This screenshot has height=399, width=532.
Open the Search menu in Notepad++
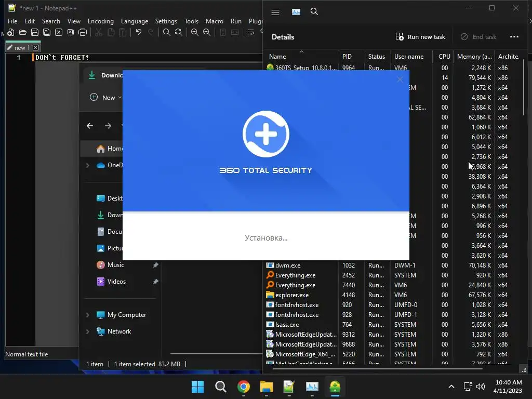(x=51, y=21)
